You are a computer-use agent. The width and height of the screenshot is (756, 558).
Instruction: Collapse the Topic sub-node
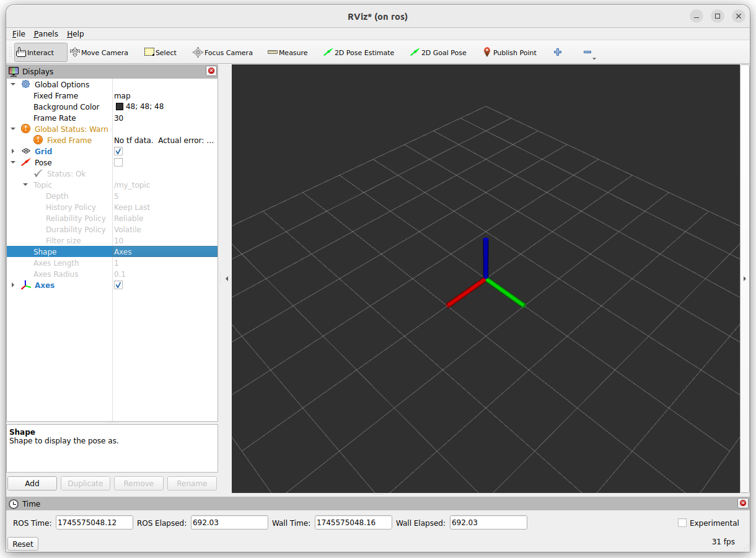point(25,185)
